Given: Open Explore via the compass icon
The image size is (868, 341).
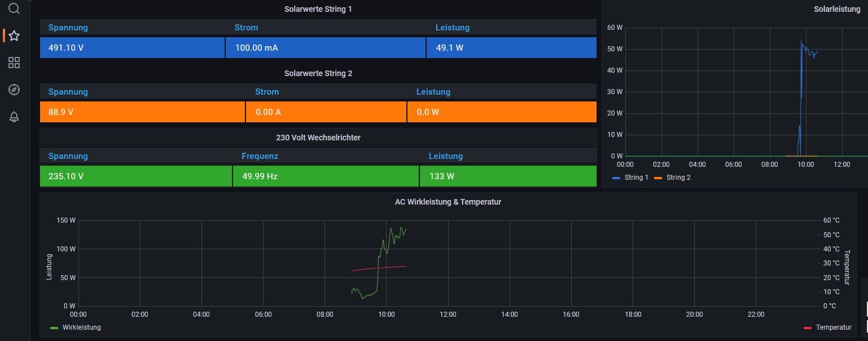Looking at the screenshot, I should pyautogui.click(x=14, y=90).
